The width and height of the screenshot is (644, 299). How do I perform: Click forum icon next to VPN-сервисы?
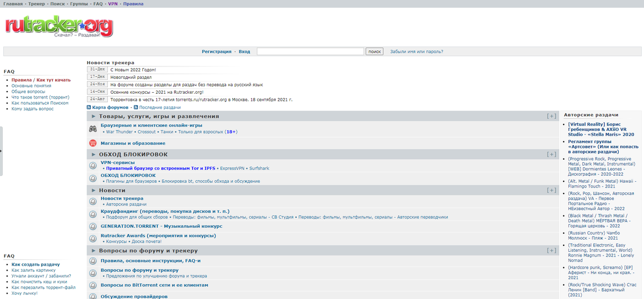[x=93, y=165]
